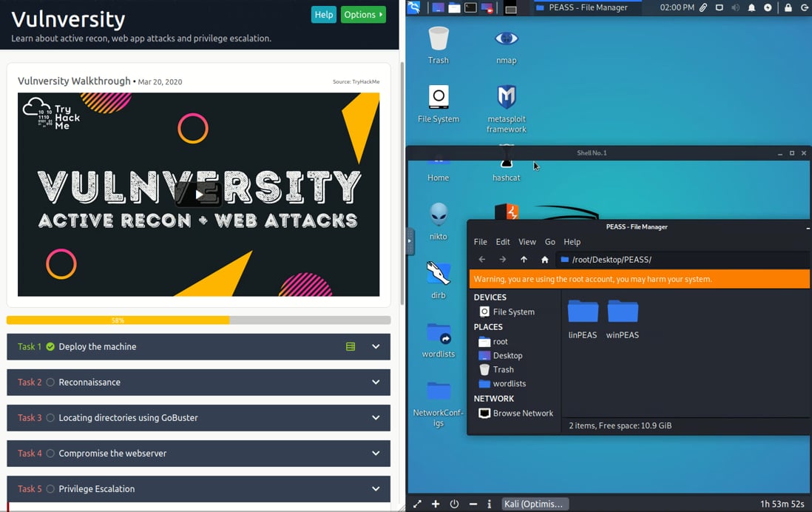812x512 pixels.
Task: Go back in the file manager
Action: 482,260
